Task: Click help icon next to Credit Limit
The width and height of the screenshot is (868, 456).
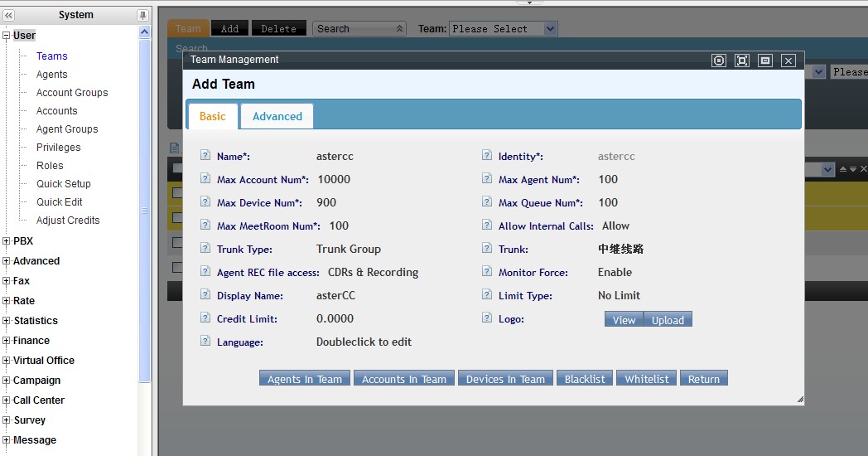Action: tap(205, 318)
